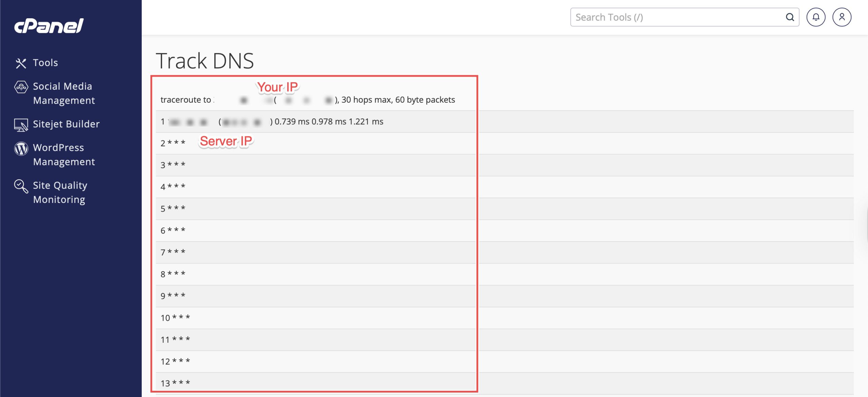The image size is (868, 397).
Task: Click the search magnifier icon
Action: (790, 17)
